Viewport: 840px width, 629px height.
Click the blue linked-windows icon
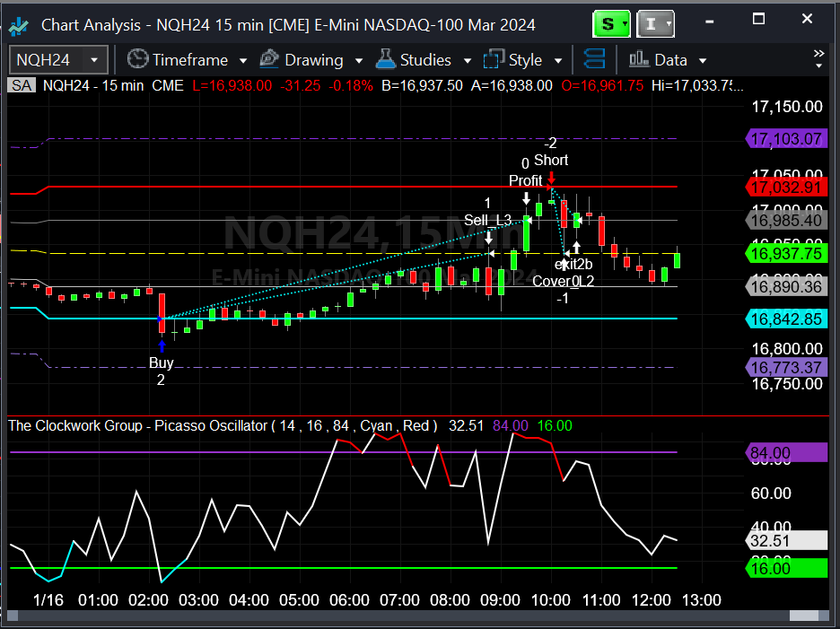(594, 59)
